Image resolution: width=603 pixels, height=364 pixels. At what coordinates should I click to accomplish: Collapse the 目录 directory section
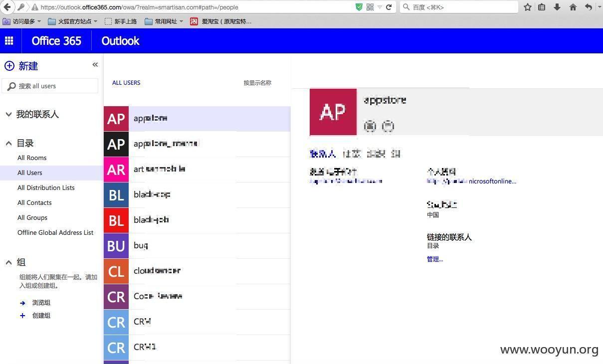point(8,143)
